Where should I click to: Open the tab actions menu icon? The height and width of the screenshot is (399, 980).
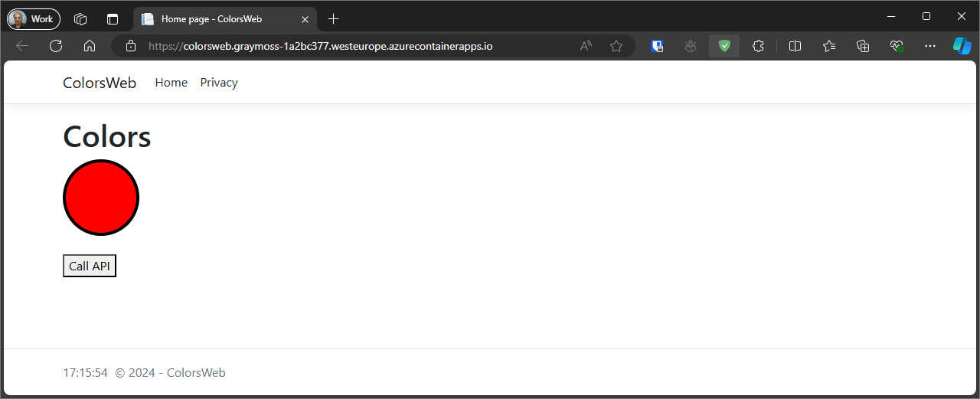click(x=113, y=18)
